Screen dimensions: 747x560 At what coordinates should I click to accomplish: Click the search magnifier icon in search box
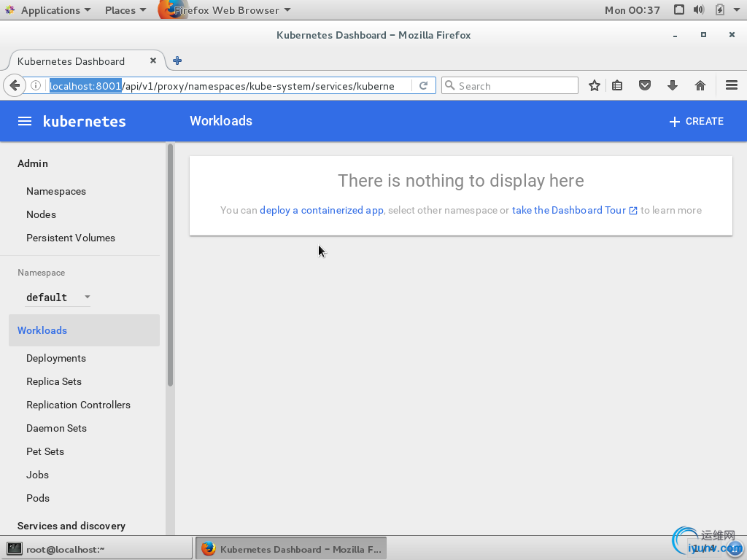pos(449,86)
